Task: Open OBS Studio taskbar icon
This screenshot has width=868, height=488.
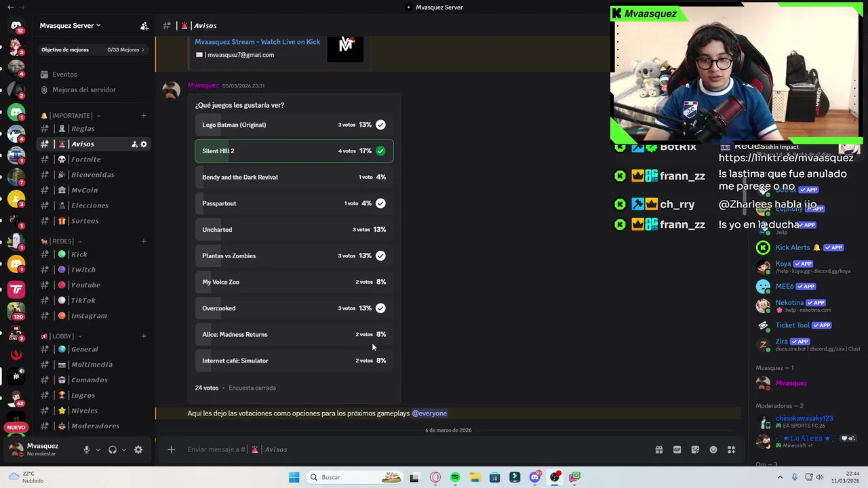Action: 555,477
